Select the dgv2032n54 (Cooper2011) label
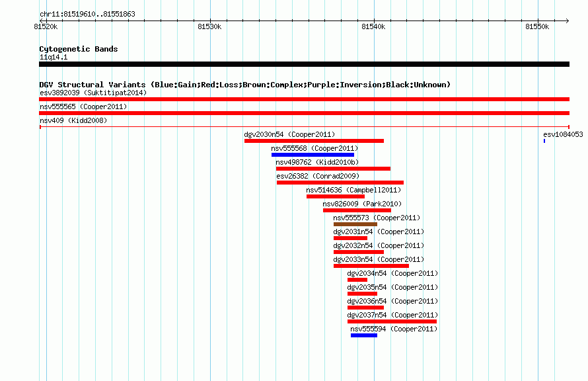 pyautogui.click(x=379, y=245)
